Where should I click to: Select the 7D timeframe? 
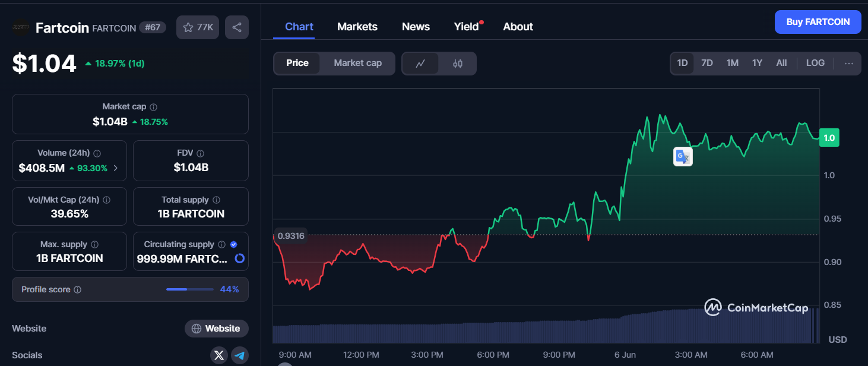[x=707, y=62]
